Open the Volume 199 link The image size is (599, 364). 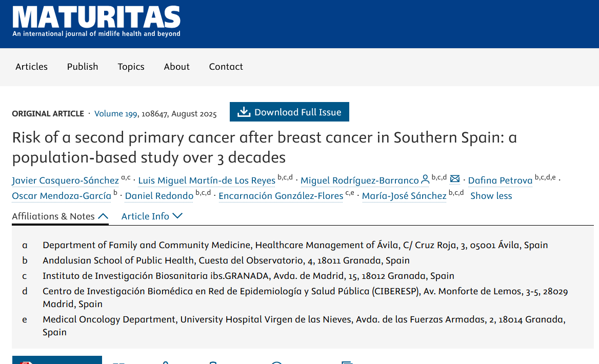[x=116, y=114]
